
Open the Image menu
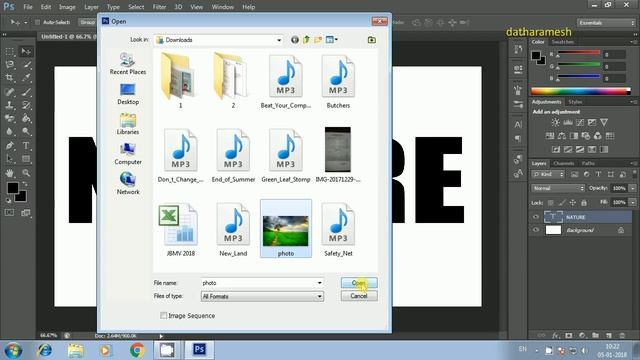(x=67, y=7)
